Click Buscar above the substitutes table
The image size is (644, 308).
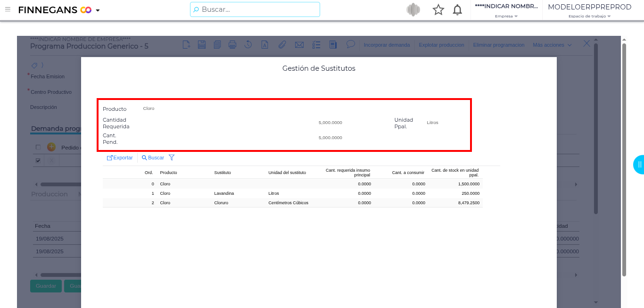click(153, 158)
